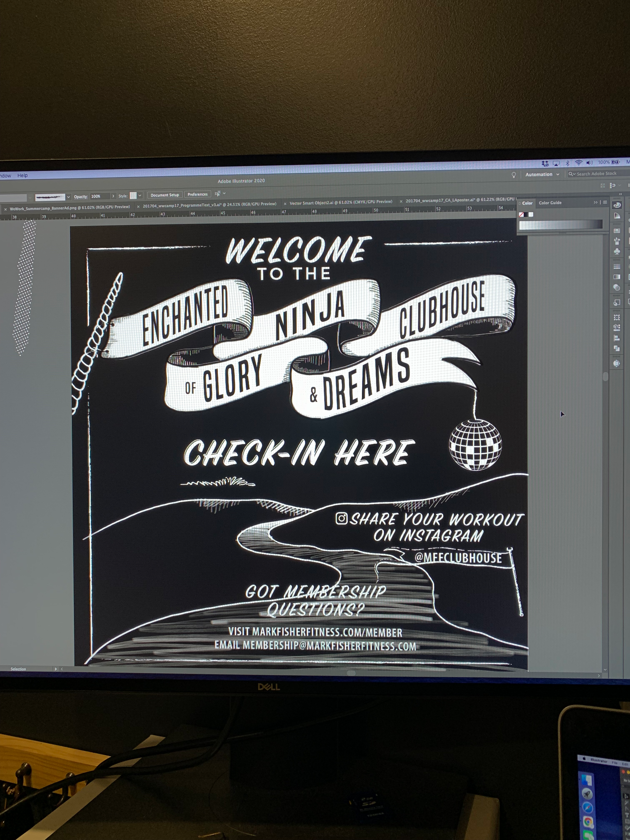Switch to WeWork_Summercamp_BannerAd.png document tab

(x=70, y=208)
